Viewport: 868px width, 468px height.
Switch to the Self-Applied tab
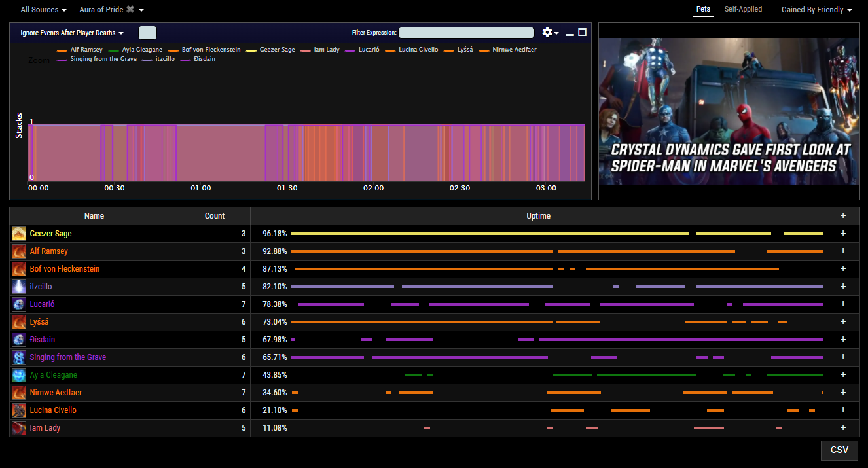743,10
